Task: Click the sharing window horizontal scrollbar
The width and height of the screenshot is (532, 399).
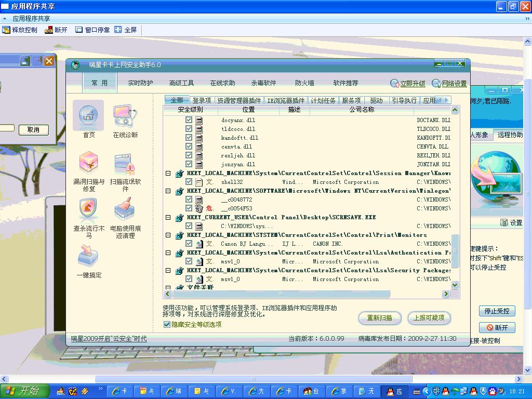Action: [254, 379]
